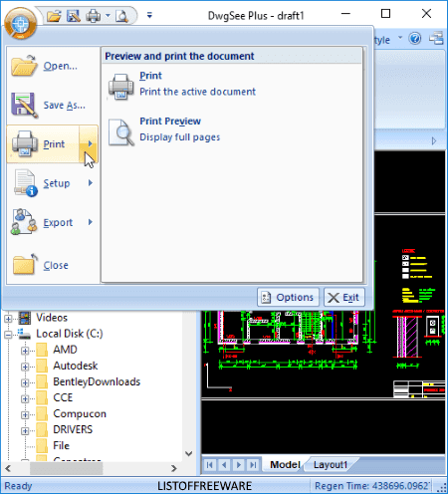Select the File folder

click(x=61, y=445)
